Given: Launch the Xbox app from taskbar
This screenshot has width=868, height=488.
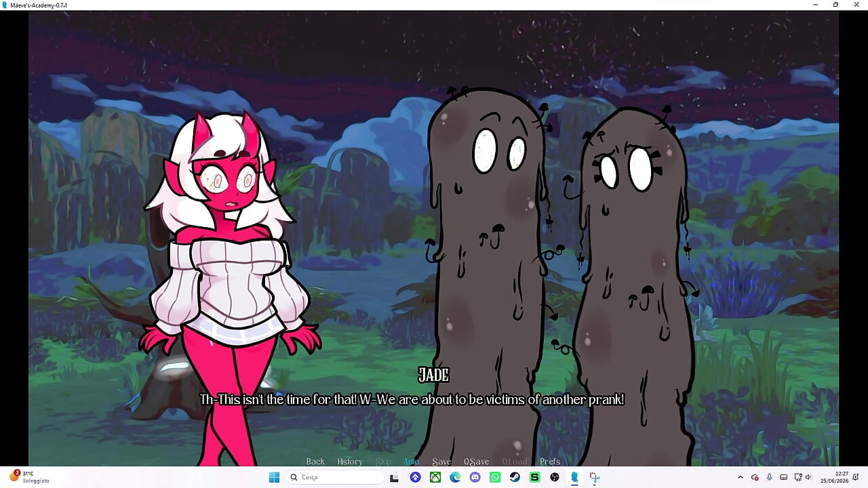Looking at the screenshot, I should click(435, 477).
